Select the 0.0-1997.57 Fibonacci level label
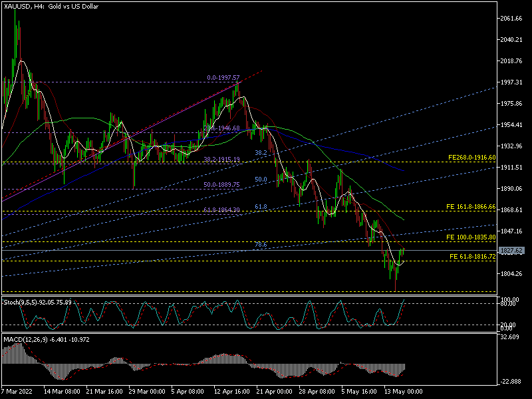 coord(223,78)
